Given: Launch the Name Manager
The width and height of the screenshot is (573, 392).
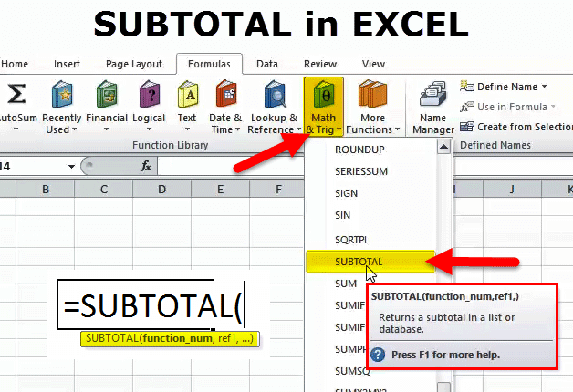Looking at the screenshot, I should click(x=433, y=107).
